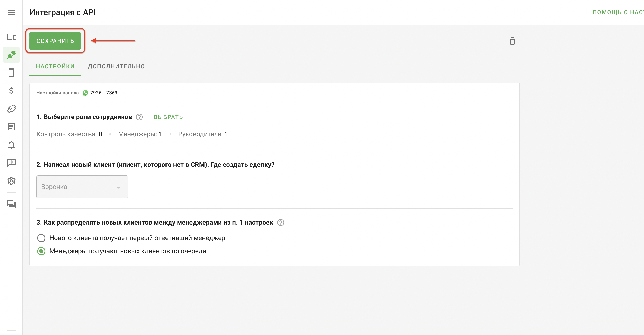Select managers receive clients in turn option
Image resolution: width=644 pixels, height=335 pixels.
(x=41, y=251)
